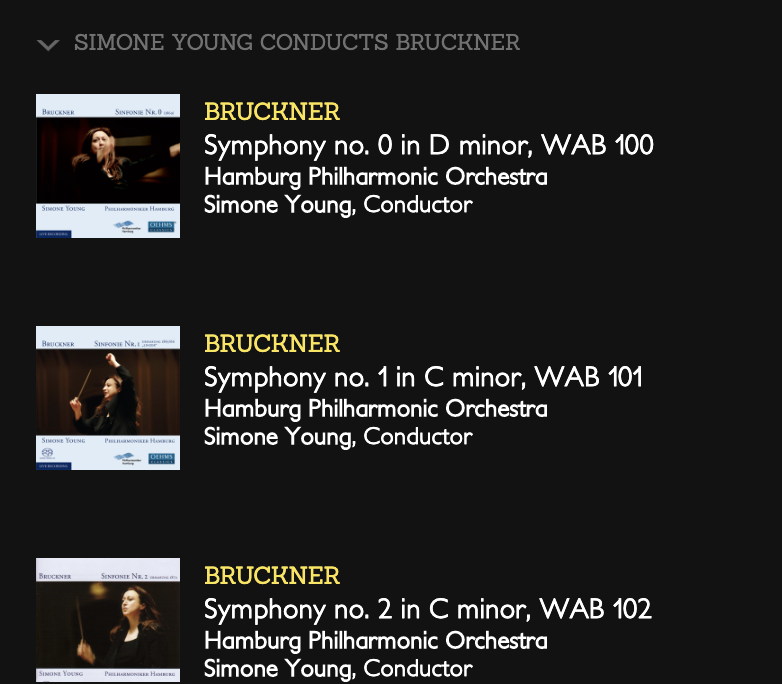Collapse the Simone Young Conducts Bruckner section
This screenshot has height=684, width=782.
47,45
